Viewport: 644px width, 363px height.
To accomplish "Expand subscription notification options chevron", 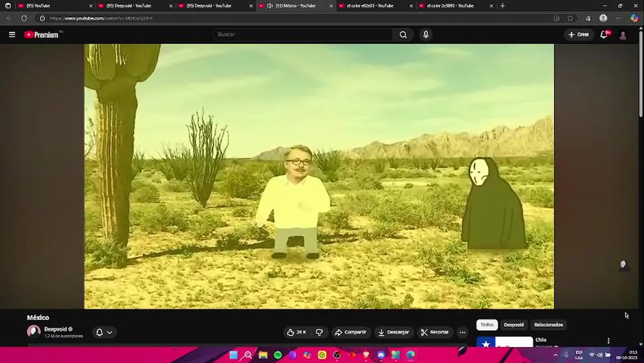I will click(109, 332).
